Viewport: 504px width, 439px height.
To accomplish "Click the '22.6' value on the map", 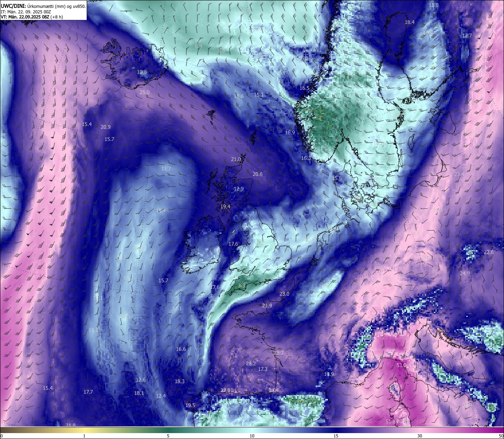I will point(489,252).
